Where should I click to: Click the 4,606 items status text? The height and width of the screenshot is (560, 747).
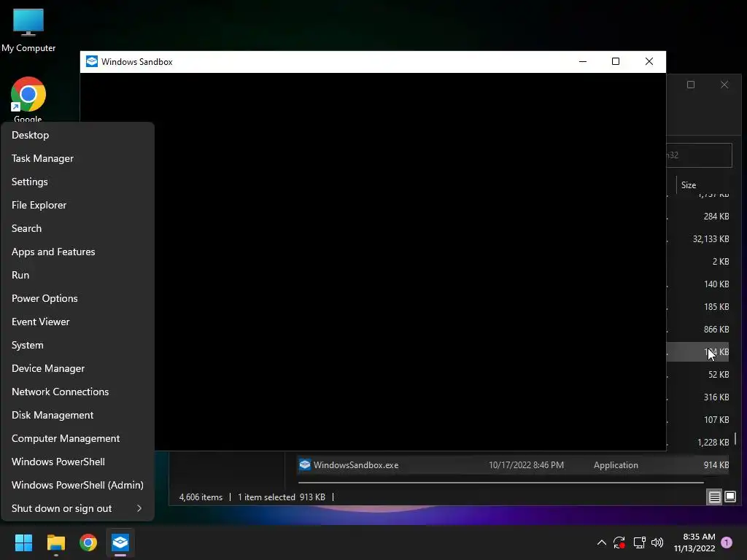click(x=201, y=497)
